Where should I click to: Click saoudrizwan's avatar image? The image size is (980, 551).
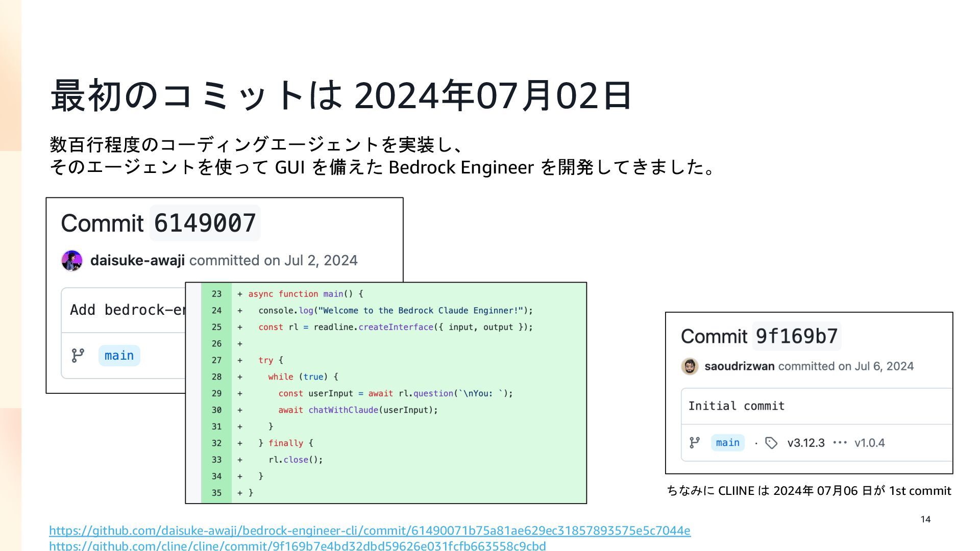point(690,366)
